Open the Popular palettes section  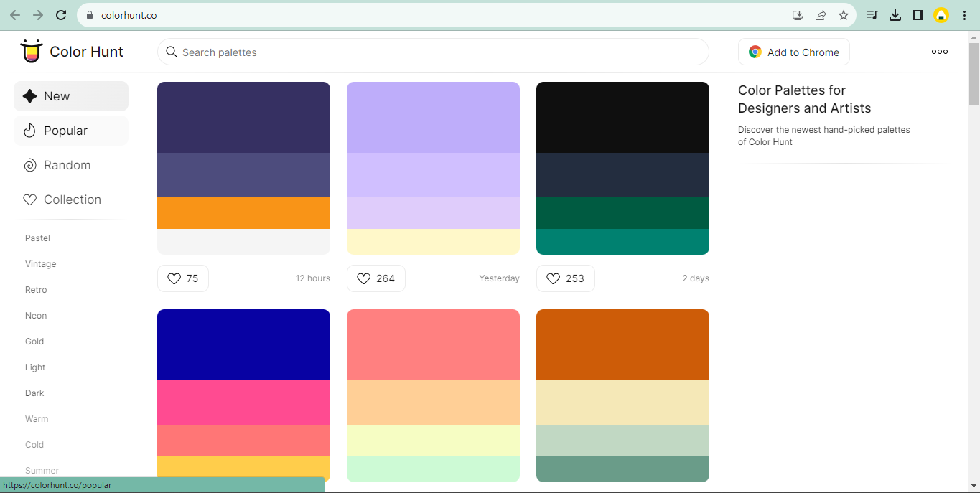71,131
